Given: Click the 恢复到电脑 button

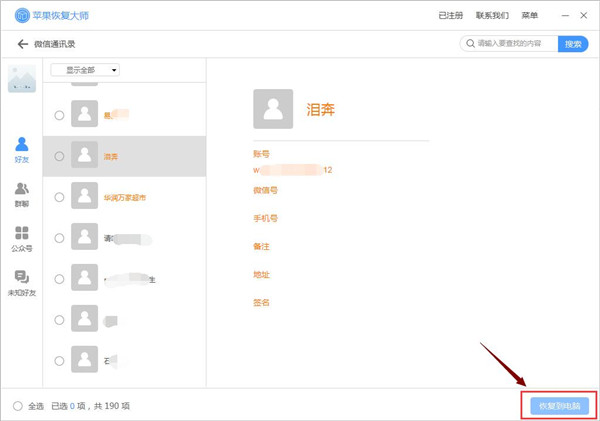Looking at the screenshot, I should pos(559,406).
